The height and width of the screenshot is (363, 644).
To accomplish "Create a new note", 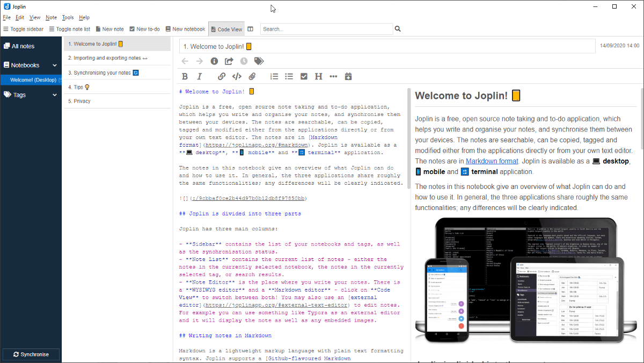I will pos(109,29).
